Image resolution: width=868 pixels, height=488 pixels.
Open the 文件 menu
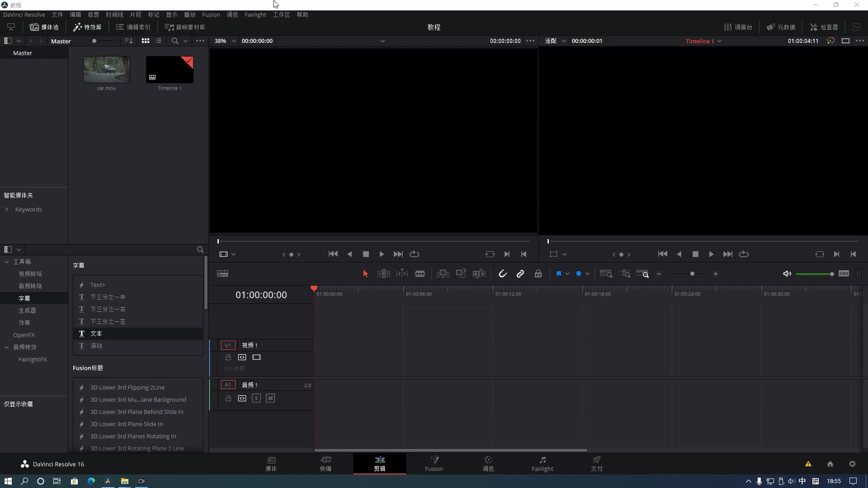click(57, 14)
